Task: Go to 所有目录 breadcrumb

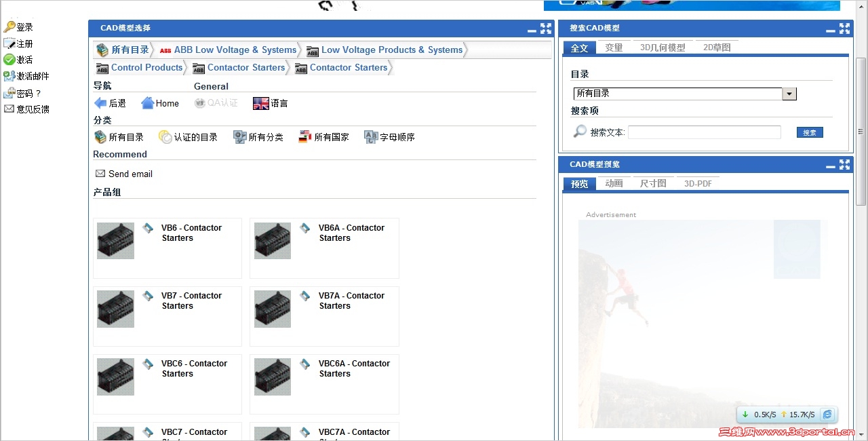Action: pos(130,50)
